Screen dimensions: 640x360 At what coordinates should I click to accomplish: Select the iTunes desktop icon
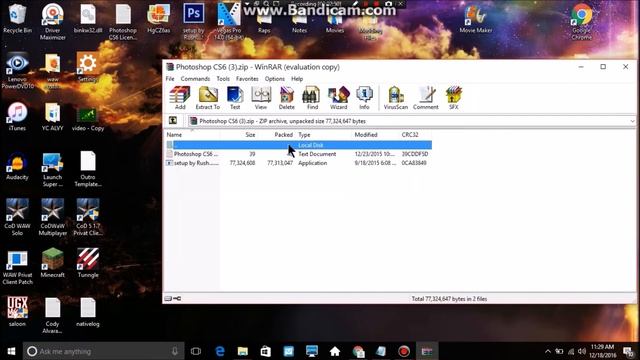point(17,116)
